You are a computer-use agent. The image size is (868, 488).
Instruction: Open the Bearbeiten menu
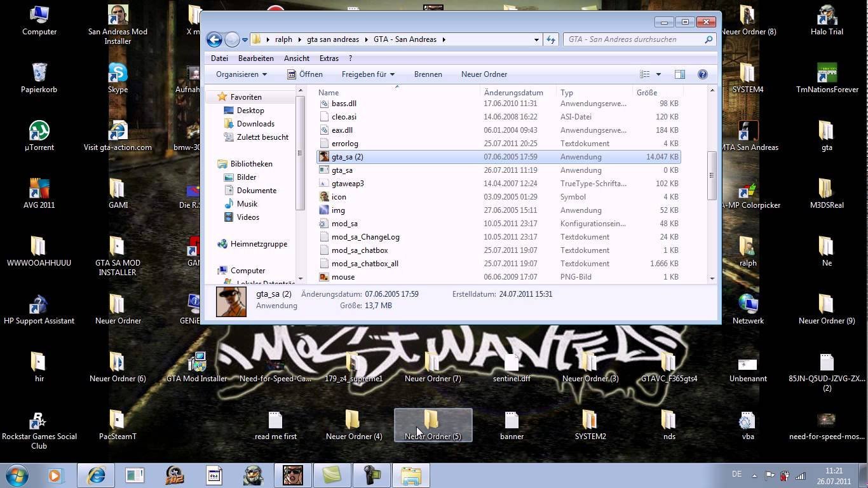255,58
